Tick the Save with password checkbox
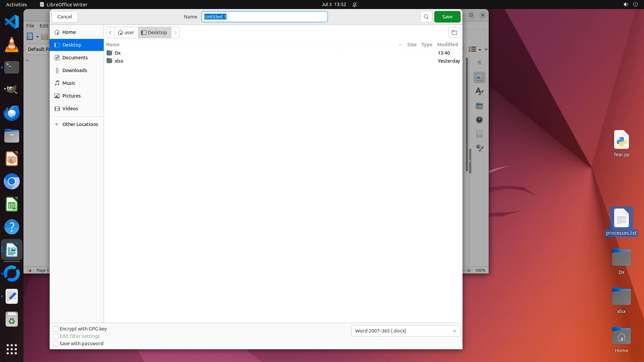The height and width of the screenshot is (362, 644). pos(56,344)
